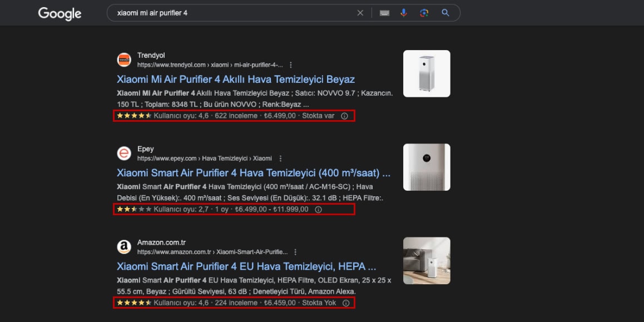Submit search with the magnifier icon
644x322 pixels.
(x=445, y=13)
